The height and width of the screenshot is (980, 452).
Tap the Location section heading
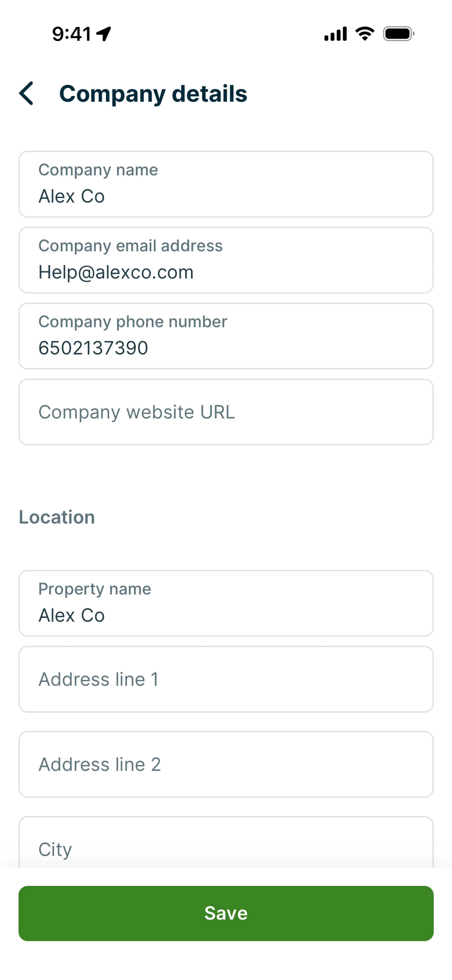pyautogui.click(x=57, y=517)
